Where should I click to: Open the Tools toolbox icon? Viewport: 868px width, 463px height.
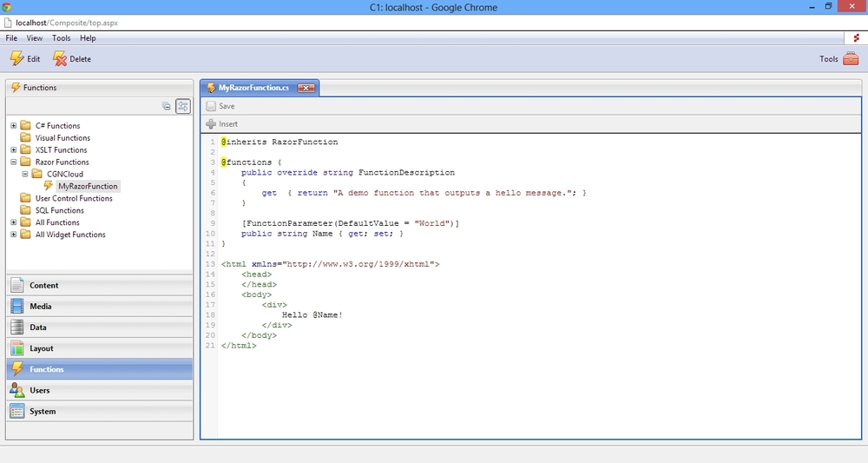[851, 59]
